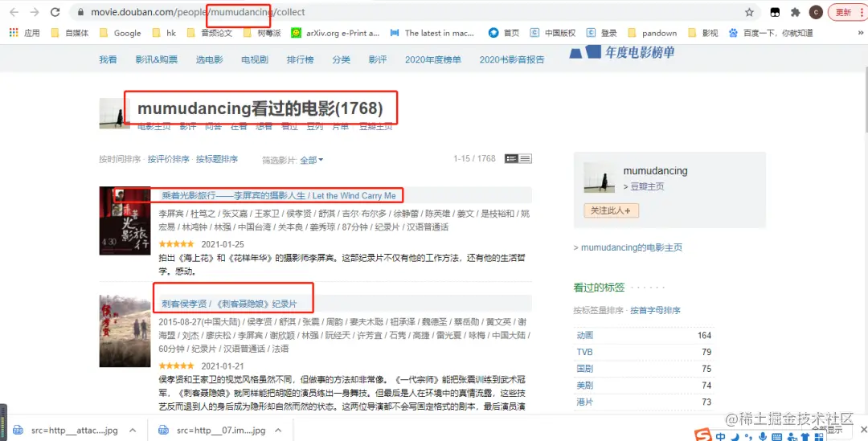
Task: Open the 国剧 tag
Action: 584,369
